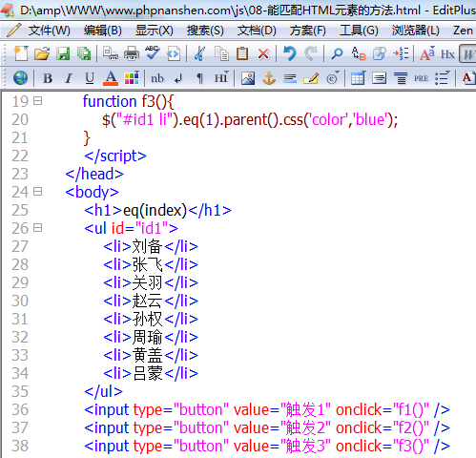
Task: Apply Underline HTML tag
Action: click(x=90, y=78)
